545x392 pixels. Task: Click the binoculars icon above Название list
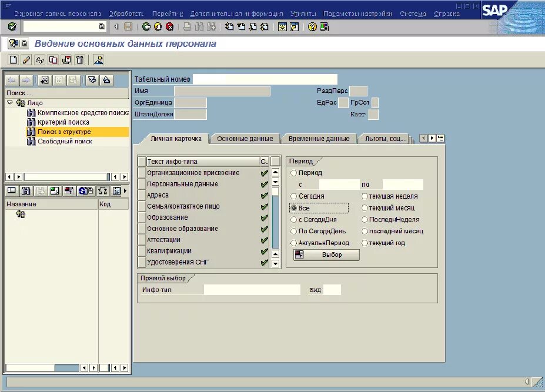(x=26, y=190)
